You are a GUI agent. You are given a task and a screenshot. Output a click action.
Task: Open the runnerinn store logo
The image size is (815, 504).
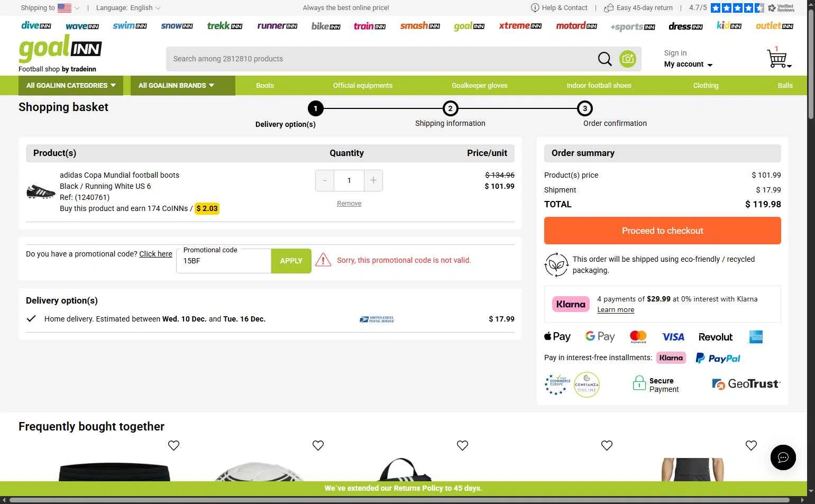[x=277, y=25]
